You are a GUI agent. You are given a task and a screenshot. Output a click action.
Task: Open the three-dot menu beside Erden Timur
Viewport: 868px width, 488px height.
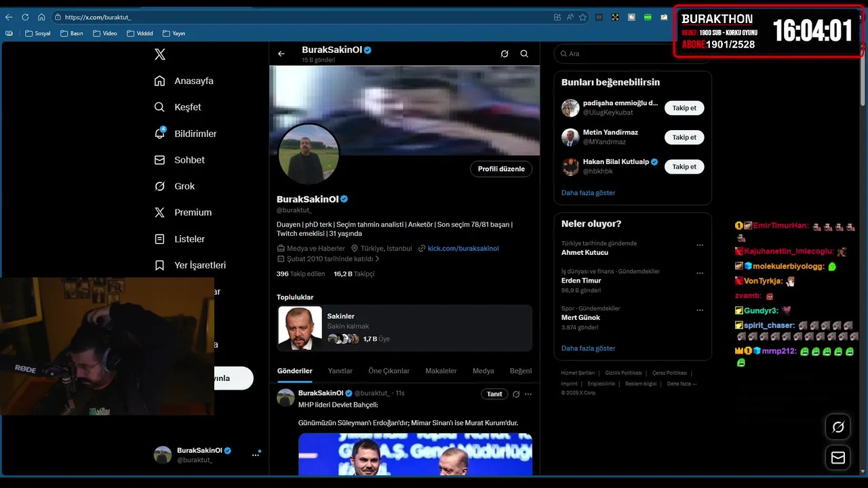pos(700,273)
